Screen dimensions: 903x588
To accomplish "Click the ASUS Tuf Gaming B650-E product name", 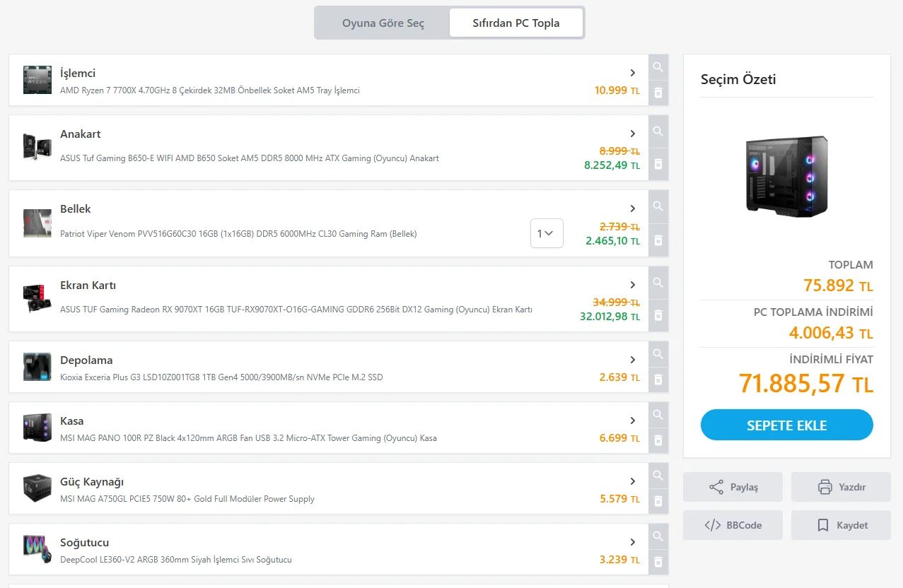I will (x=250, y=158).
